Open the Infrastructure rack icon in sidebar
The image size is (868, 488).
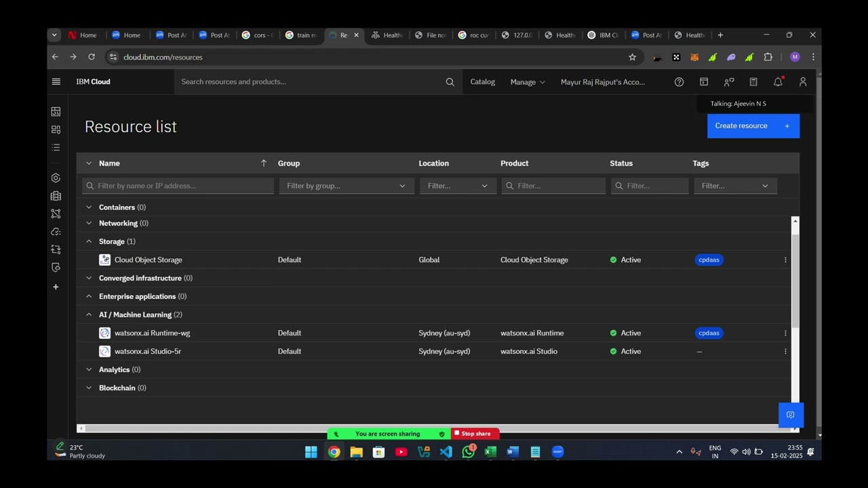(56, 196)
